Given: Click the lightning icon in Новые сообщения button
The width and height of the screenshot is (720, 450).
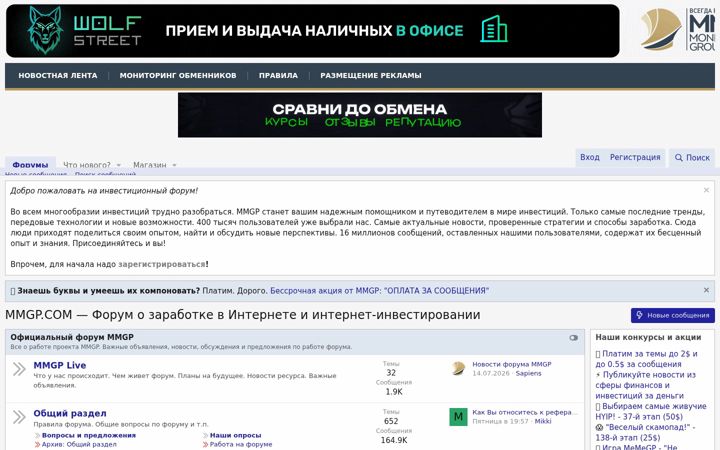Looking at the screenshot, I should [640, 315].
